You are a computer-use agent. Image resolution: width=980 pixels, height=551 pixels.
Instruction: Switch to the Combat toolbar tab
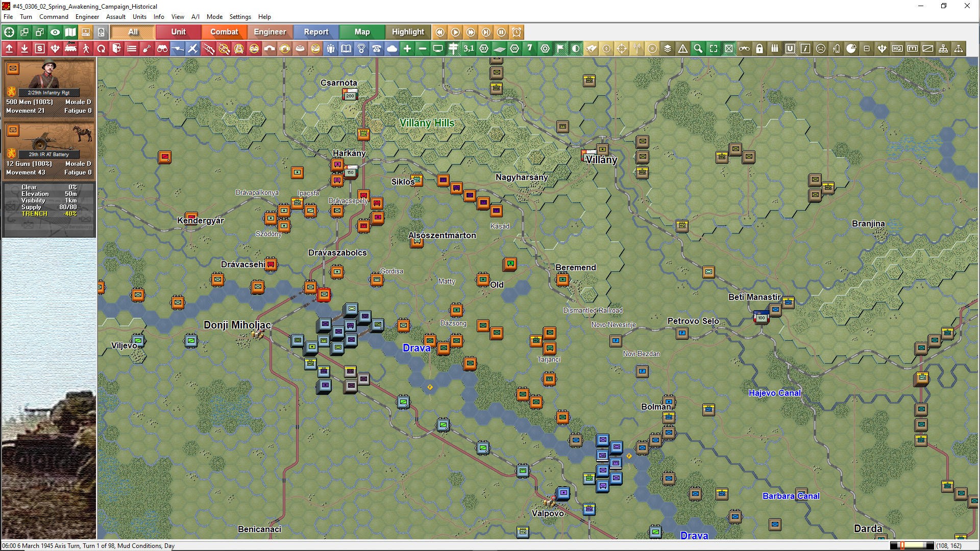[x=224, y=32]
